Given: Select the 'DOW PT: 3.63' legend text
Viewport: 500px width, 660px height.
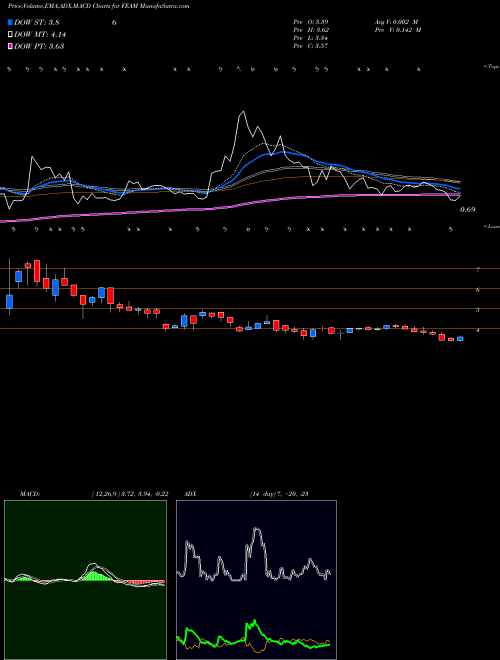Looking at the screenshot, I should point(39,46).
